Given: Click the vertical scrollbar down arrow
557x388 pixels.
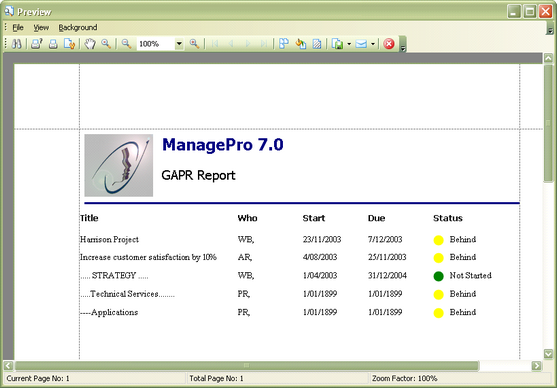Looking at the screenshot, I should tap(548, 354).
